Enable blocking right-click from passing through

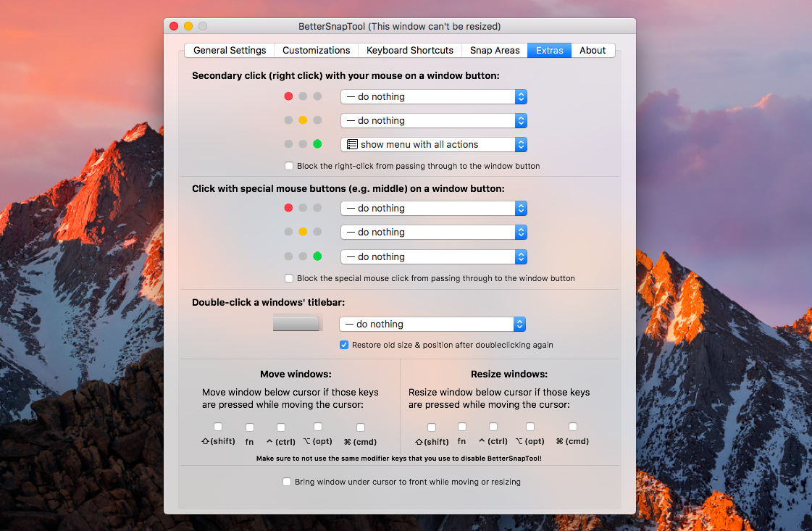(289, 166)
